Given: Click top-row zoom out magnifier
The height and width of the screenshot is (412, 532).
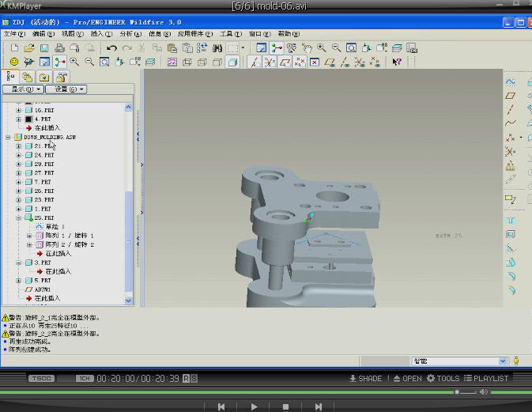Looking at the screenshot, I should (336, 48).
